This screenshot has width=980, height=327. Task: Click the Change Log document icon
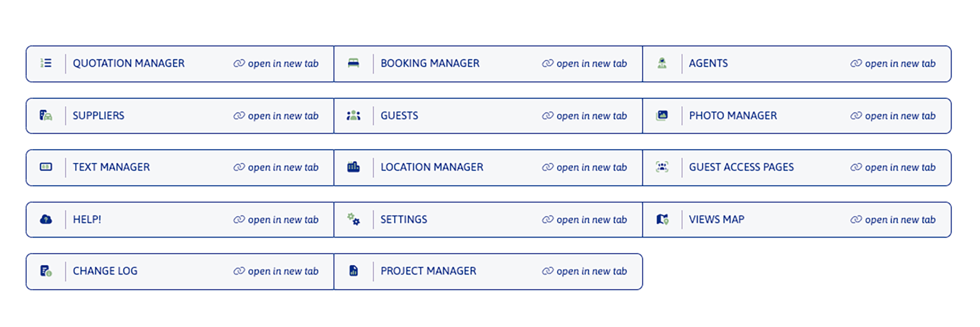coord(46,271)
